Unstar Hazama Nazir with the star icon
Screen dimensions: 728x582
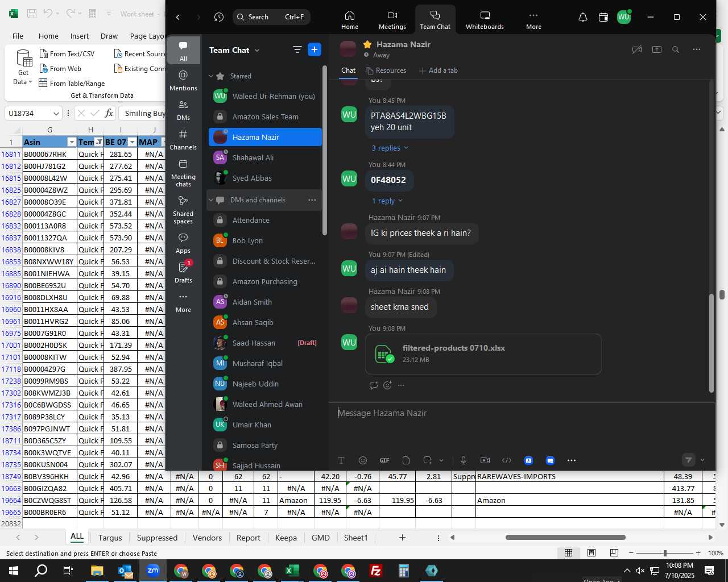[x=367, y=44]
